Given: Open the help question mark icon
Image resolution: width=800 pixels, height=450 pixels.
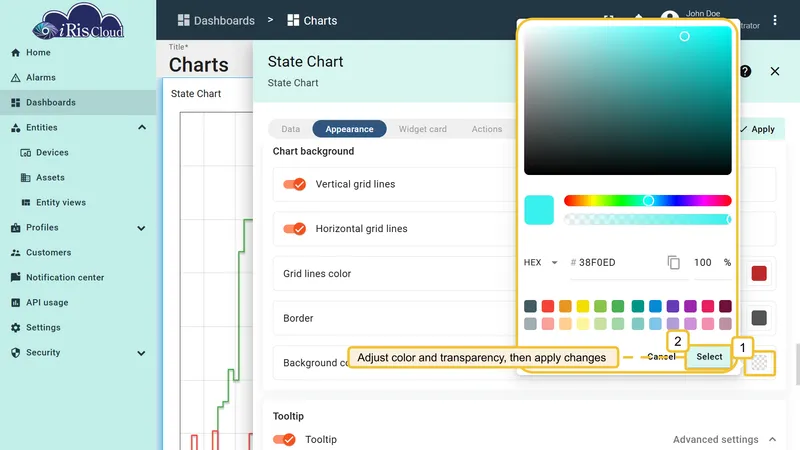Looking at the screenshot, I should point(745,71).
